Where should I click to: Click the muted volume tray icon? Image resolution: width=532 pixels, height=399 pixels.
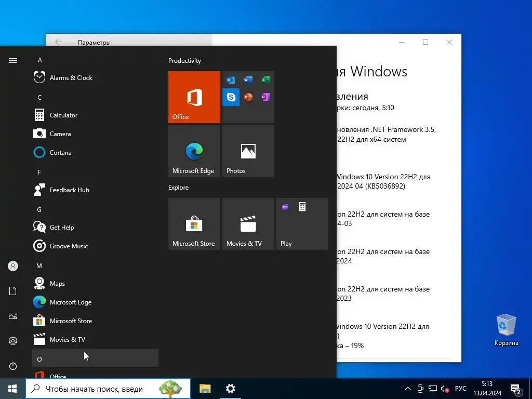[445, 389]
